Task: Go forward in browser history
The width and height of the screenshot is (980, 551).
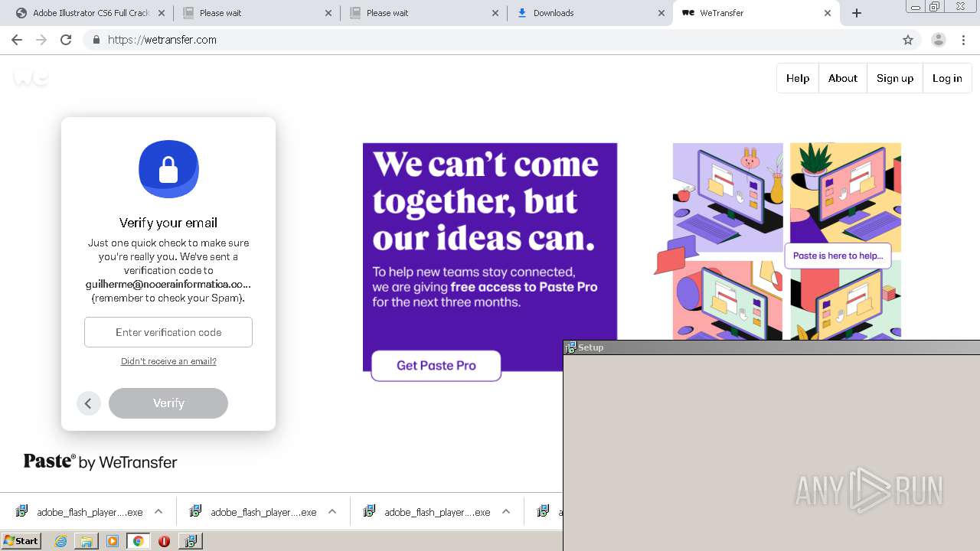Action: (x=41, y=40)
